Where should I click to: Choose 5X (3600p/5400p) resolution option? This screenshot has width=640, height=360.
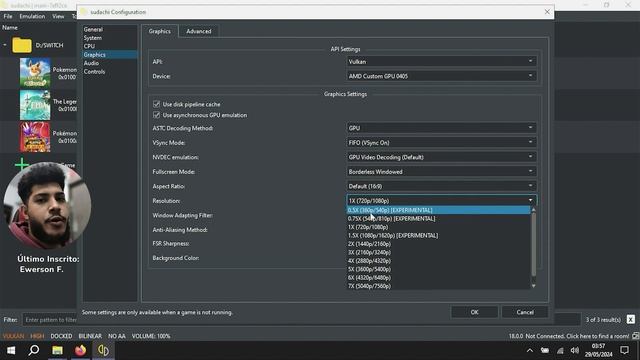coord(438,269)
